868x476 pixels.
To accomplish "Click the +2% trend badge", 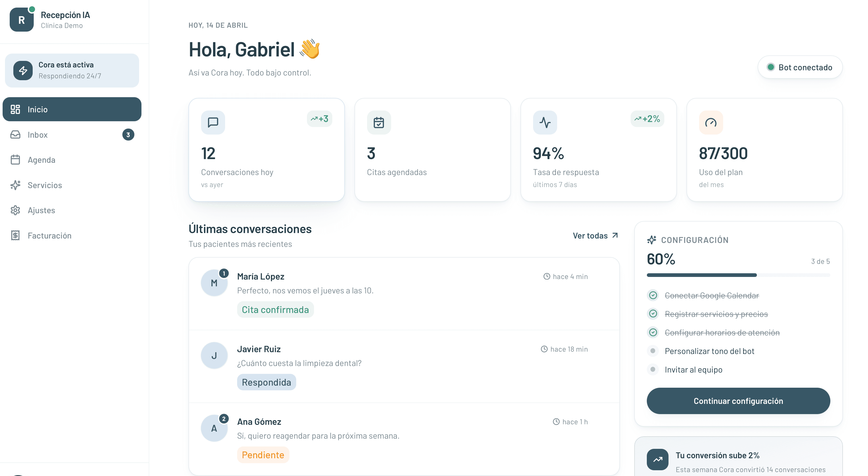I will tap(647, 119).
